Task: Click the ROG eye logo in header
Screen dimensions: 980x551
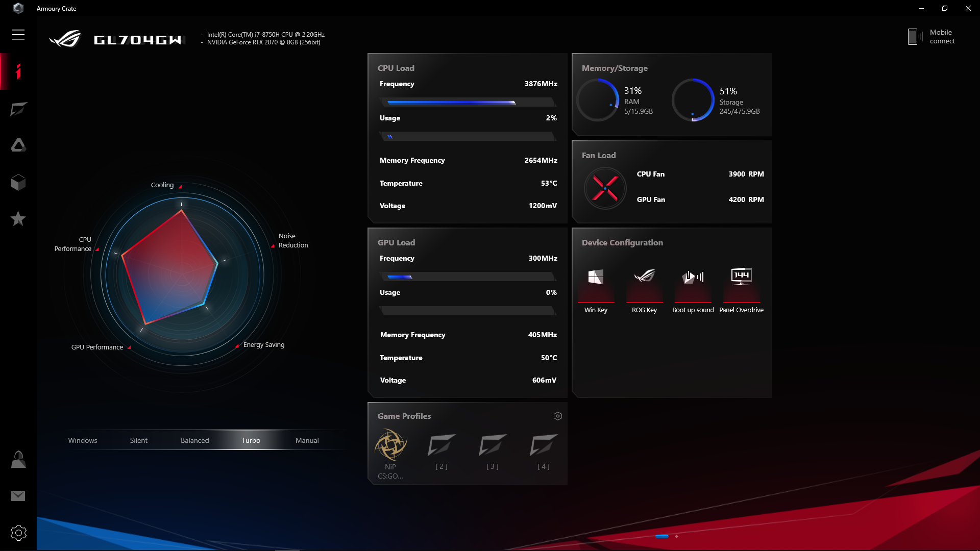Action: click(65, 39)
